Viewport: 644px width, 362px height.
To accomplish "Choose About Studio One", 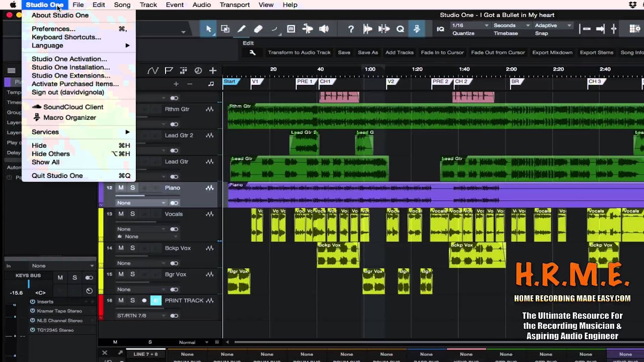I will point(78,15).
